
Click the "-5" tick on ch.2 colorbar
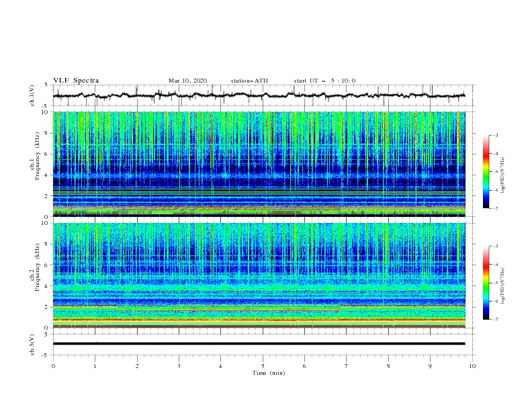(x=496, y=283)
